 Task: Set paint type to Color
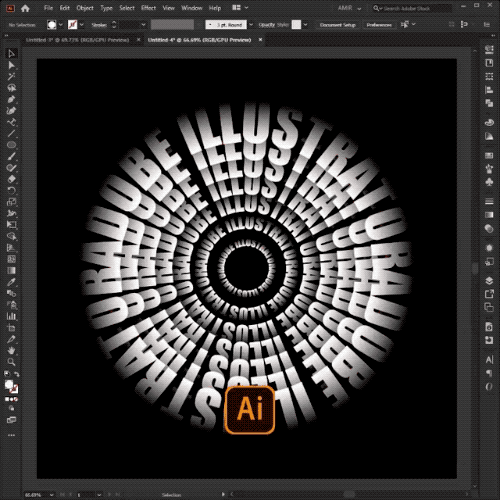tap(7, 399)
